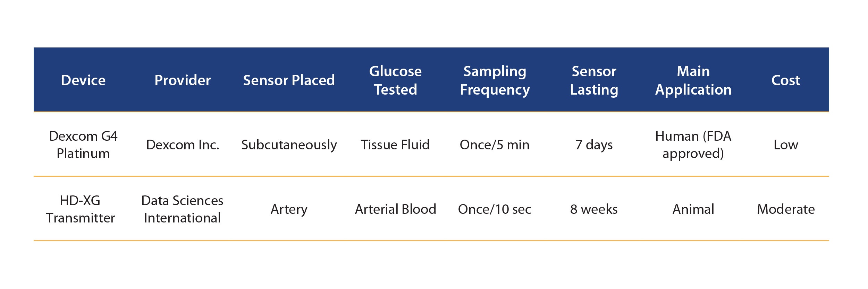Click the Once/10 sec cell
The height and width of the screenshot is (289, 868).
pos(495,209)
